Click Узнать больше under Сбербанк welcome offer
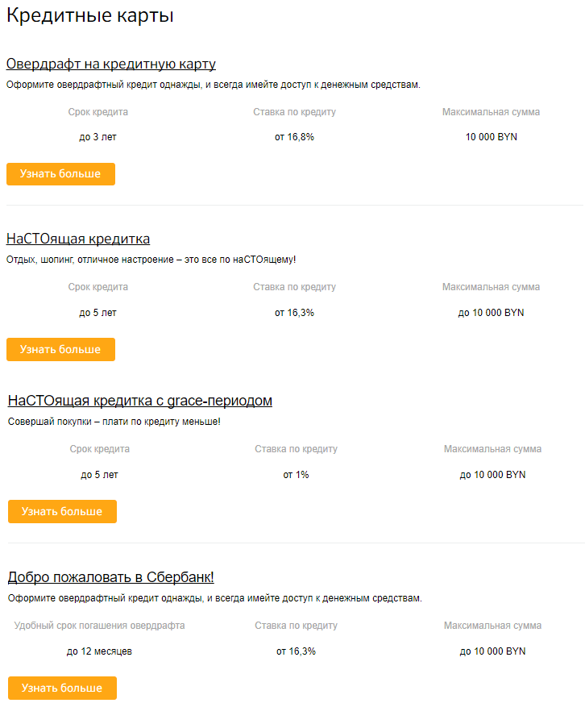This screenshot has height=728, width=585. tap(62, 688)
